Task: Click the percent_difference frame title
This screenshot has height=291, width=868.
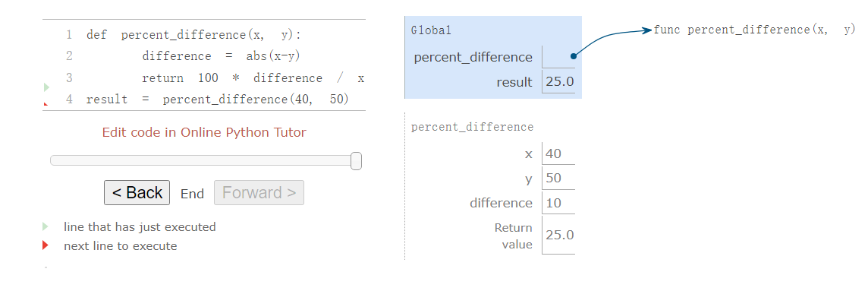Action: pos(472,127)
